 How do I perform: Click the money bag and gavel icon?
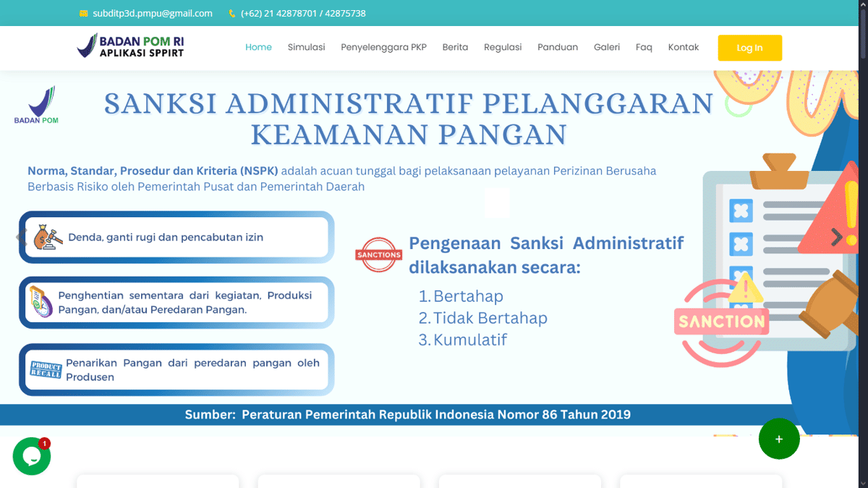tap(46, 237)
